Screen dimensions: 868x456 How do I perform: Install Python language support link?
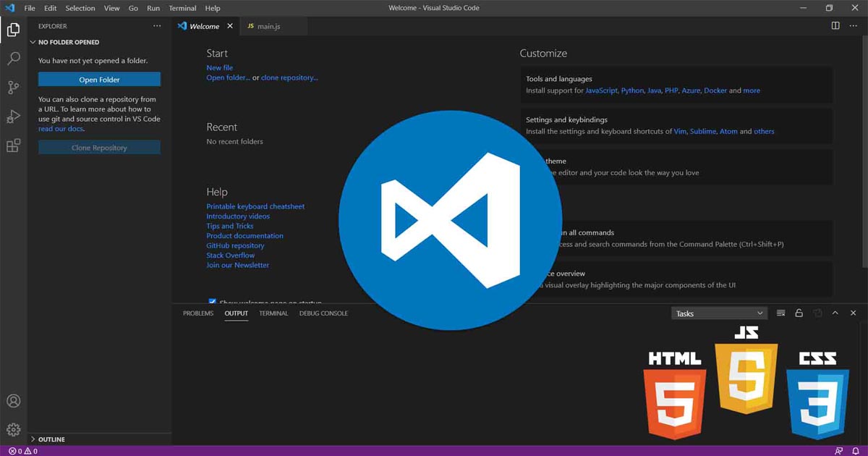632,90
